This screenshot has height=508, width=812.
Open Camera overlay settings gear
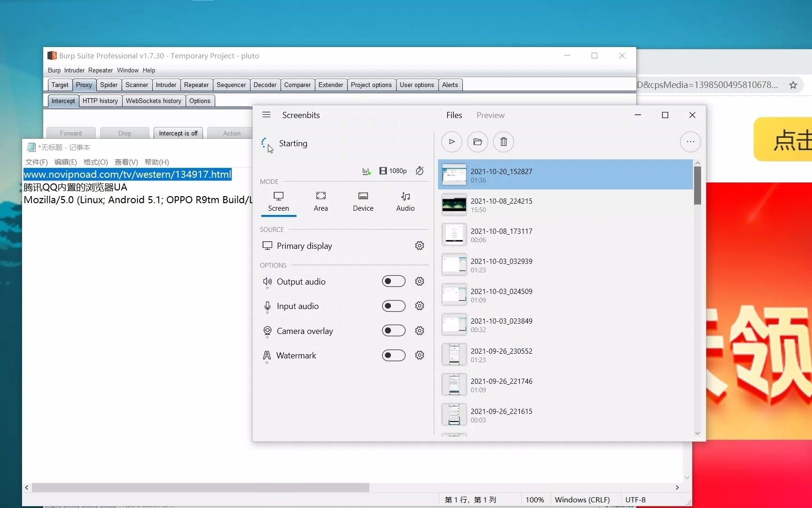pyautogui.click(x=420, y=331)
